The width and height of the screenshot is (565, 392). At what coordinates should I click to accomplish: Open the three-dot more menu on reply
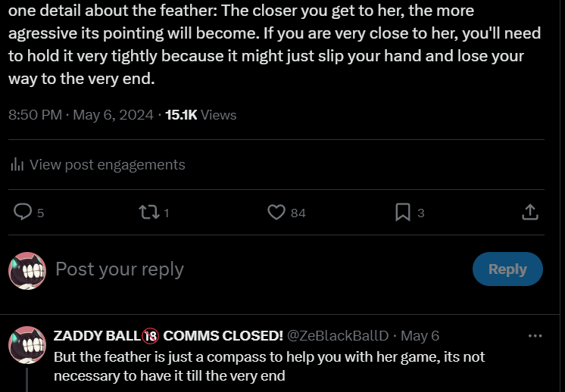[x=535, y=335]
